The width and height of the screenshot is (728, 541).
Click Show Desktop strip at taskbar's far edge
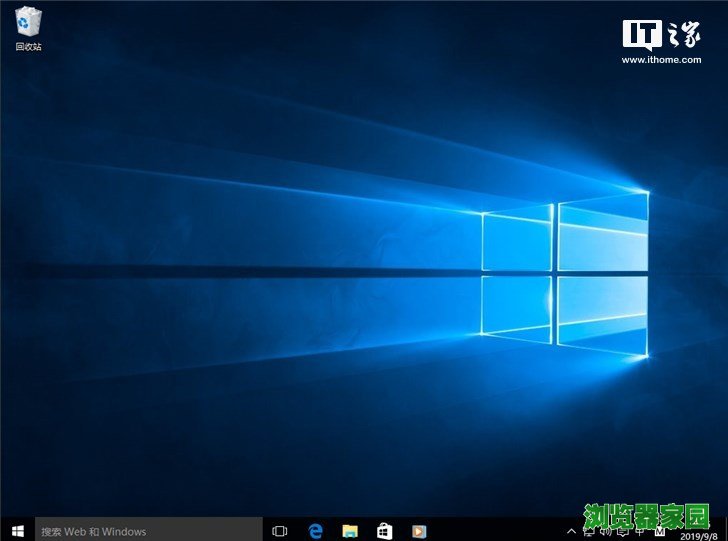click(725, 530)
